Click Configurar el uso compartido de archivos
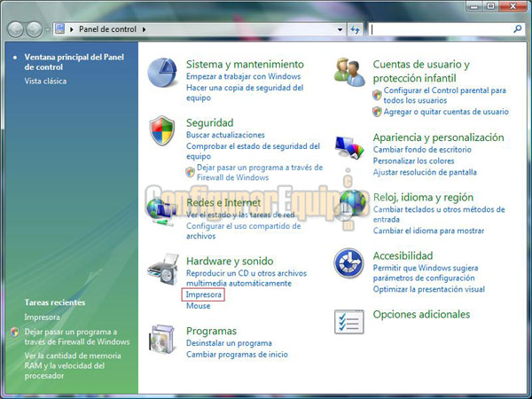Image resolution: width=532 pixels, height=399 pixels. (243, 231)
